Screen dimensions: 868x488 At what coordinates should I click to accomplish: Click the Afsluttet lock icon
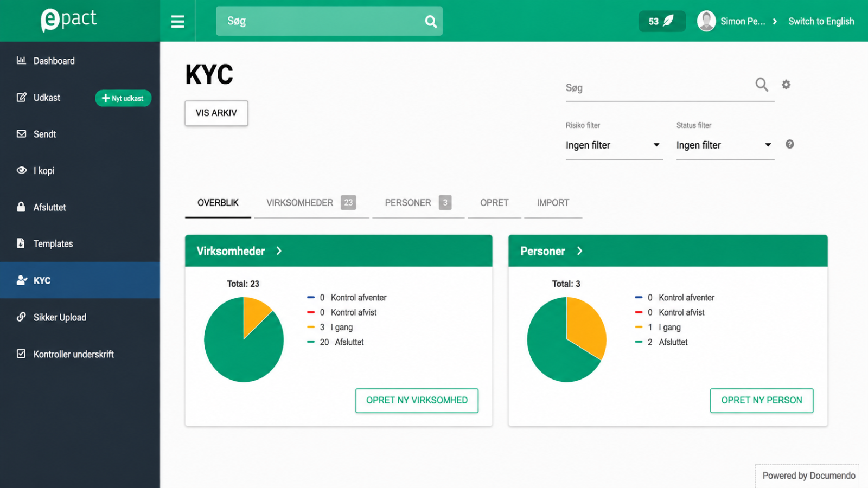point(21,207)
